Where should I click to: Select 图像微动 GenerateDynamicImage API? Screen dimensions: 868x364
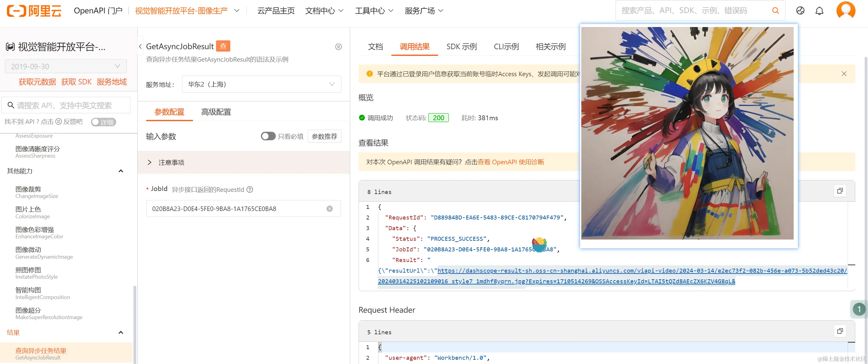(44, 253)
